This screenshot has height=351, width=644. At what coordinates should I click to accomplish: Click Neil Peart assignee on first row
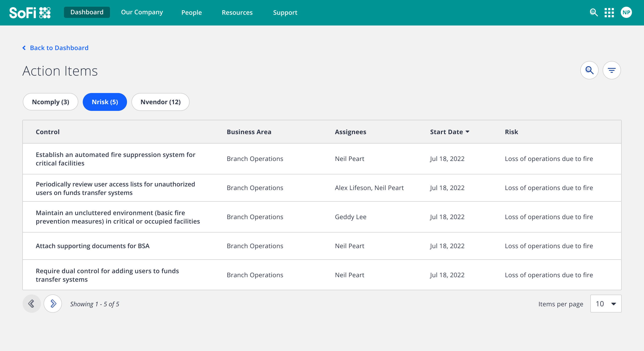click(350, 159)
